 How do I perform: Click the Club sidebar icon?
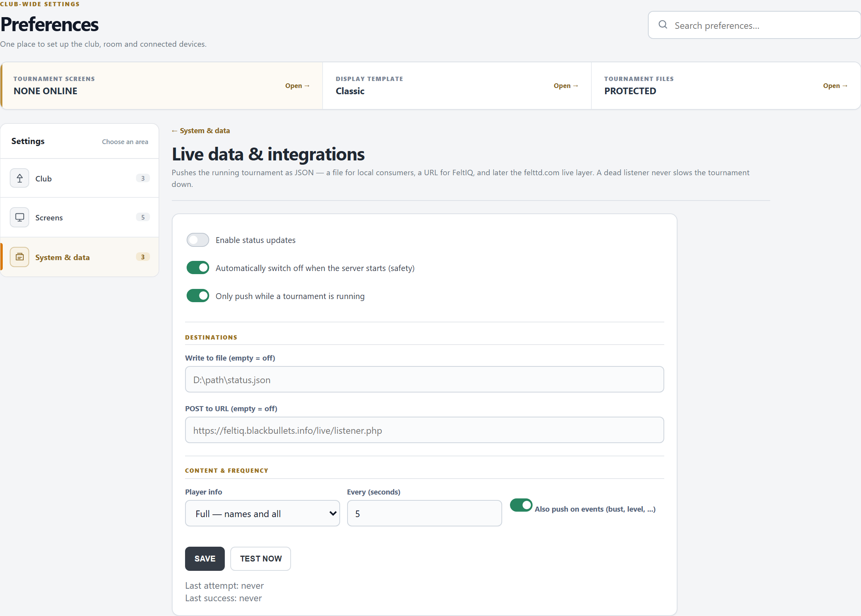[19, 178]
